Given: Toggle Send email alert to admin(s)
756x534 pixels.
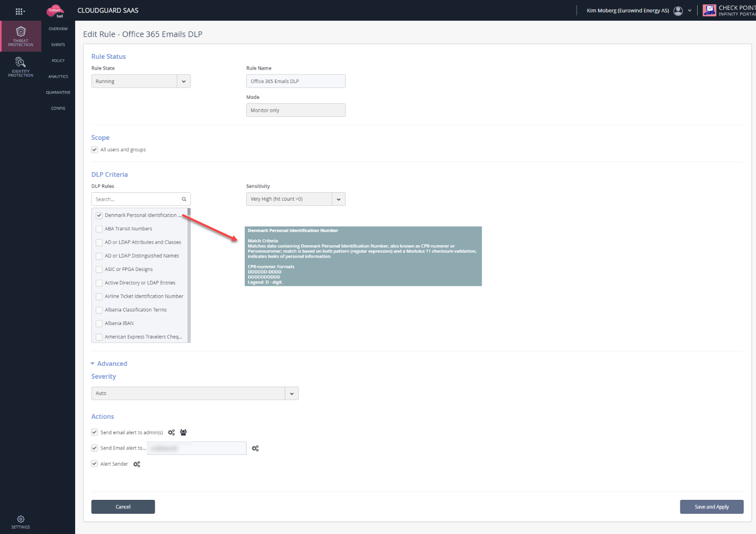Looking at the screenshot, I should (x=94, y=433).
